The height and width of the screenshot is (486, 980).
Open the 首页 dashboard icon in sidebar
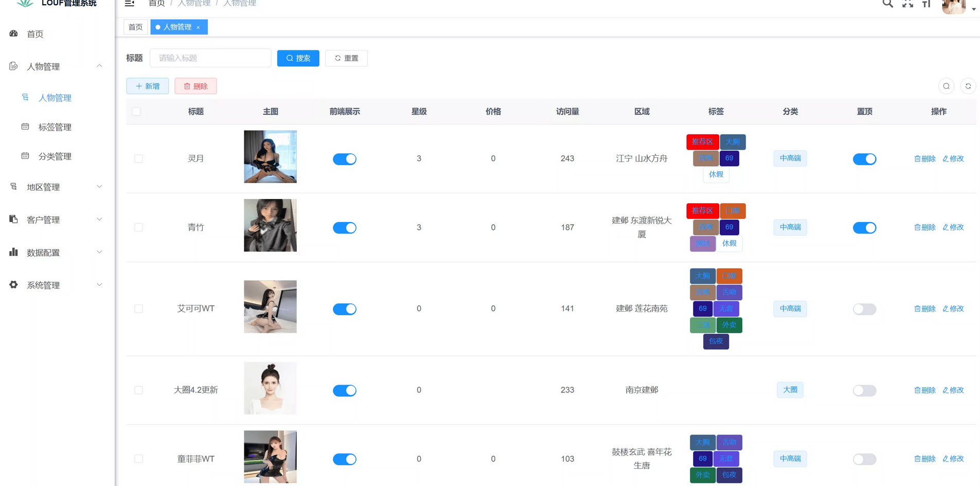tap(14, 34)
